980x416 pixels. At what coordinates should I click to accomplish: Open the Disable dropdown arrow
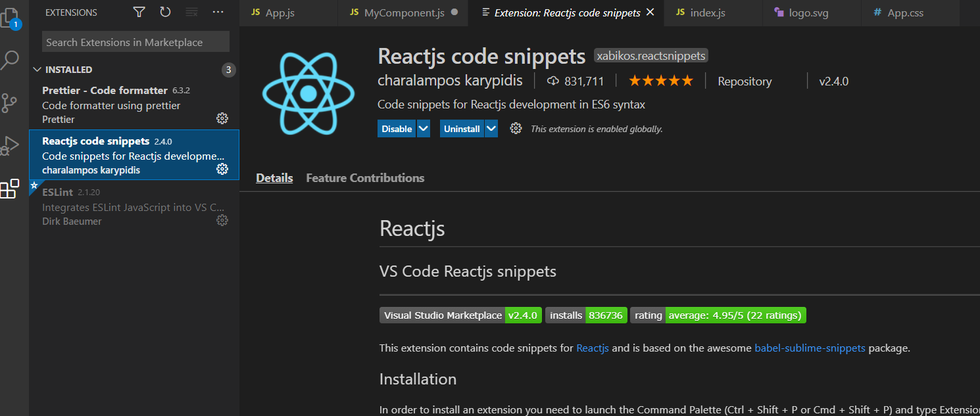click(x=424, y=129)
